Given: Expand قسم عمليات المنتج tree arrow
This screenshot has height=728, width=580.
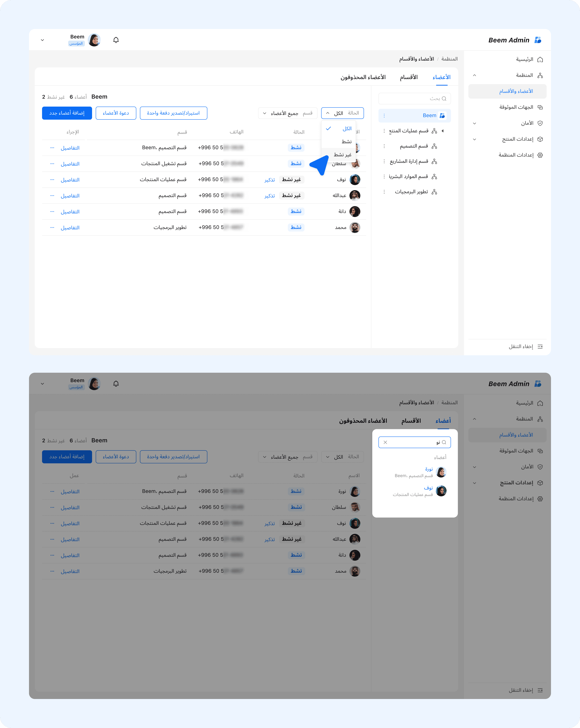Looking at the screenshot, I should click(442, 131).
